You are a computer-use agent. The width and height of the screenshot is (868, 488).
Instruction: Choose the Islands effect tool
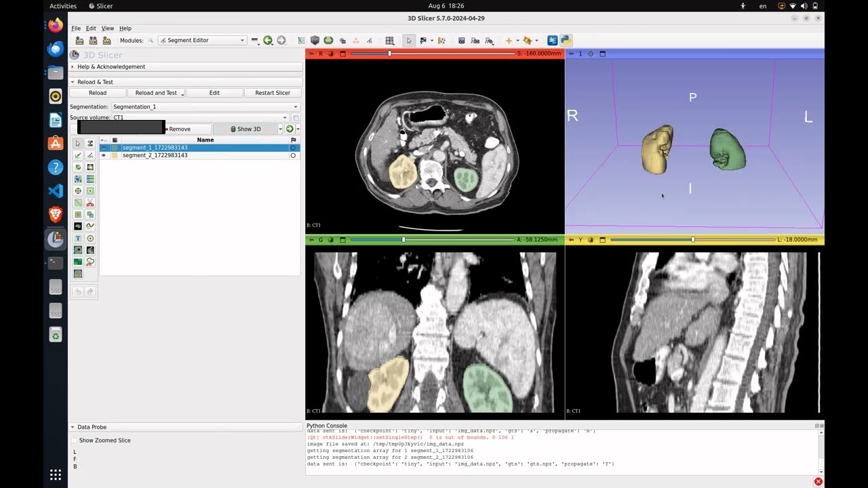pos(78,215)
